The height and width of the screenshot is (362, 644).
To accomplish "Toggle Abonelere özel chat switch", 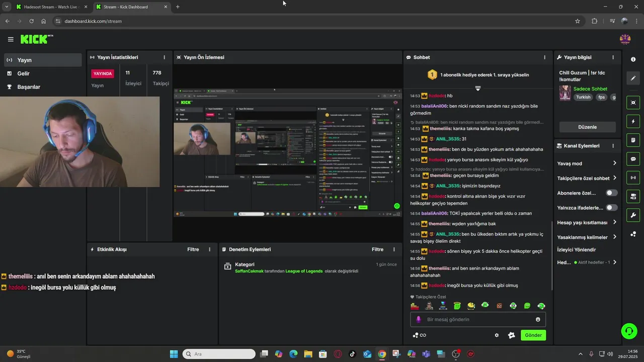I will pyautogui.click(x=611, y=193).
